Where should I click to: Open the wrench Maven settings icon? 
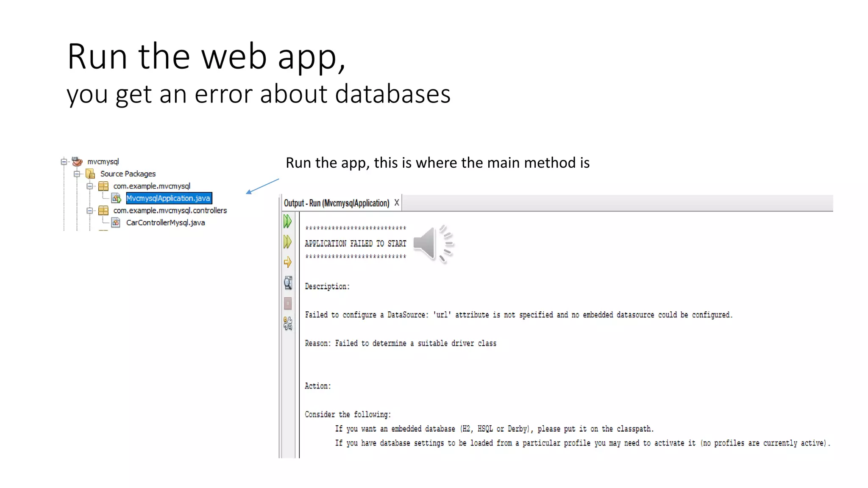point(288,324)
